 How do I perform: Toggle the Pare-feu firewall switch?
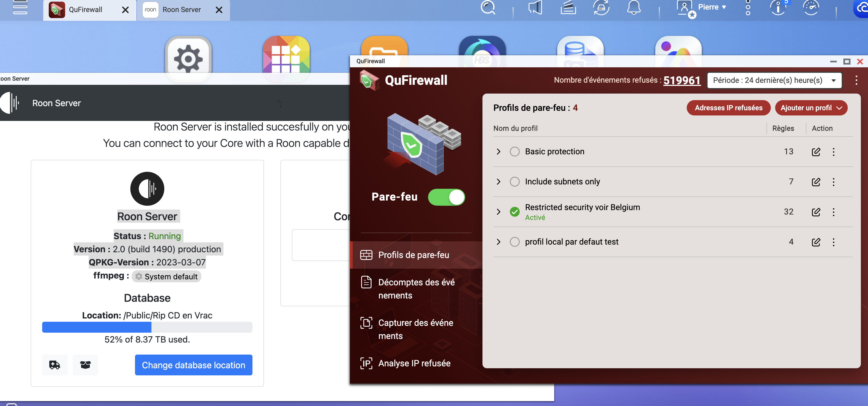pyautogui.click(x=446, y=197)
